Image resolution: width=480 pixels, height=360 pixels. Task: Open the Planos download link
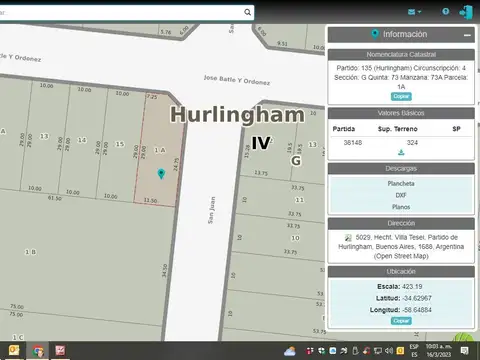(401, 207)
